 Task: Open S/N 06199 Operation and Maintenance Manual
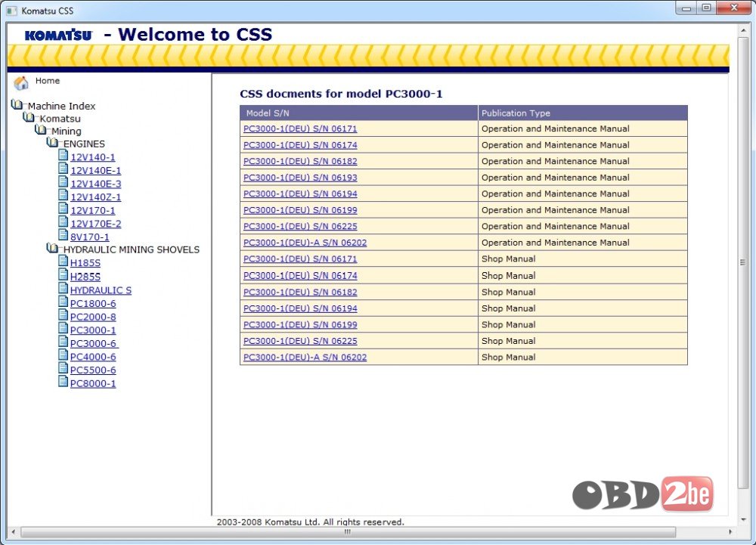(300, 210)
